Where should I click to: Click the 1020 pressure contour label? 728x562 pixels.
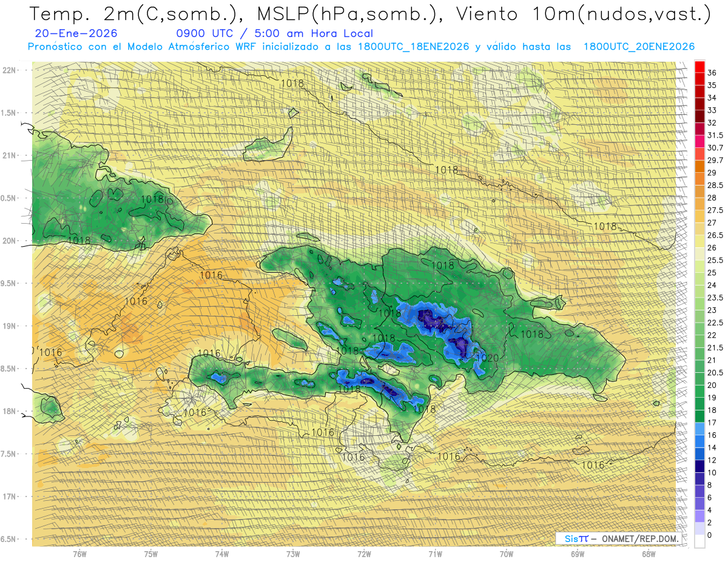coord(488,358)
